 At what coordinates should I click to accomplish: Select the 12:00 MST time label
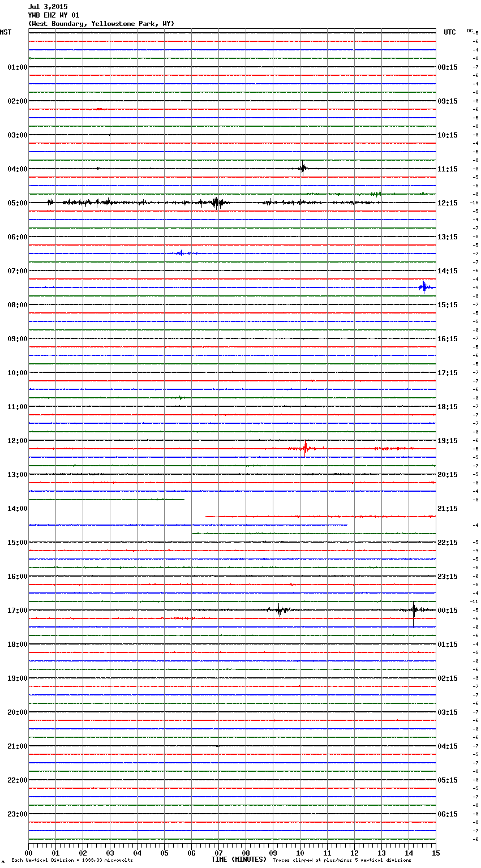tap(18, 441)
